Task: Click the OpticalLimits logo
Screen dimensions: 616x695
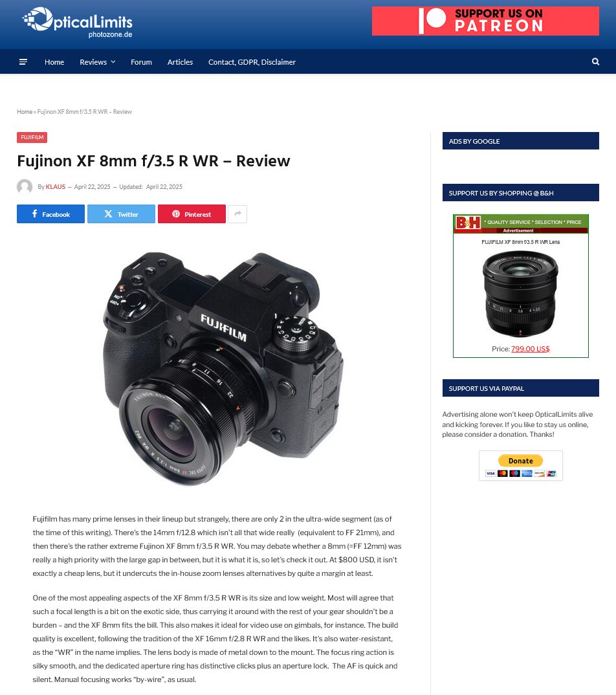Action: pos(78,22)
